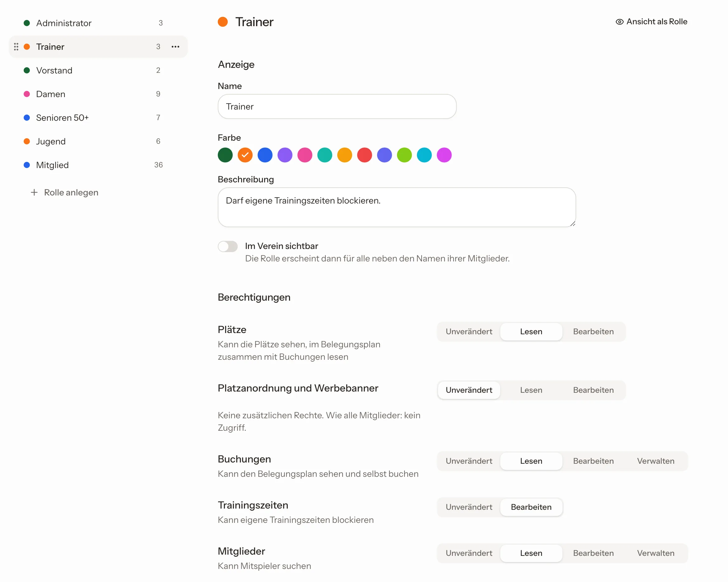Open the three-dots menu on Trainer row

(175, 47)
